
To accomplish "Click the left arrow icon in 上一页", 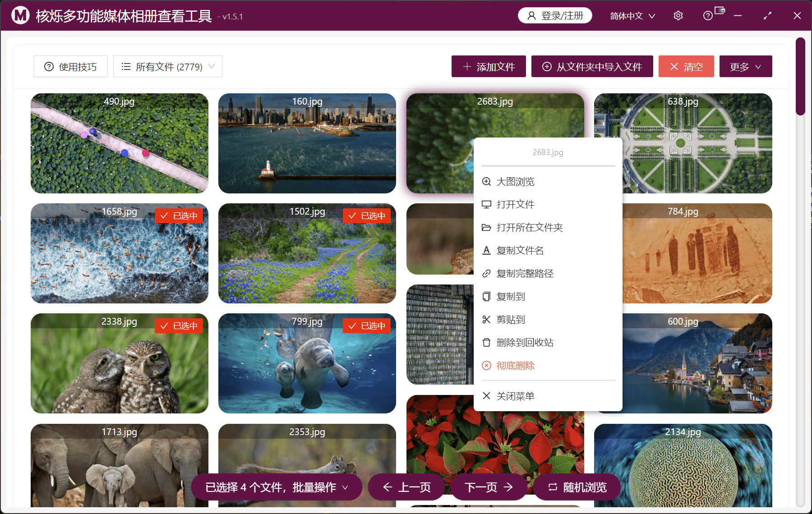I will tap(388, 487).
